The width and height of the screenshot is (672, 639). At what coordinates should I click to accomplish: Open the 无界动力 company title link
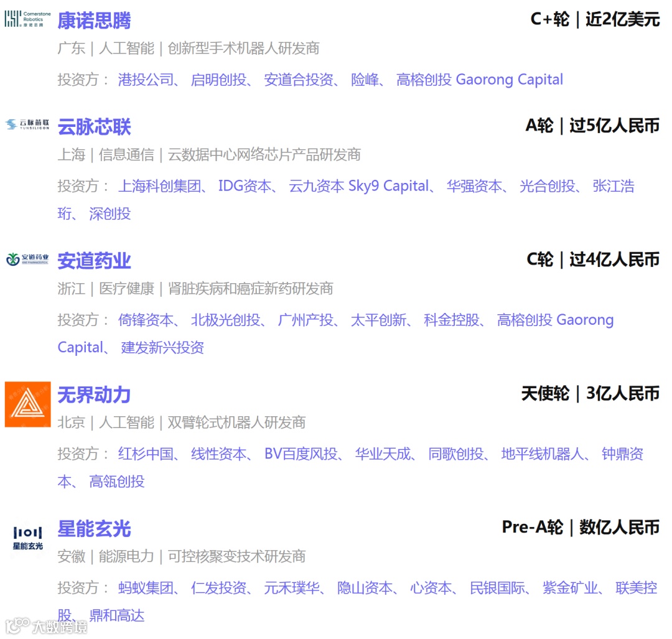coord(95,394)
